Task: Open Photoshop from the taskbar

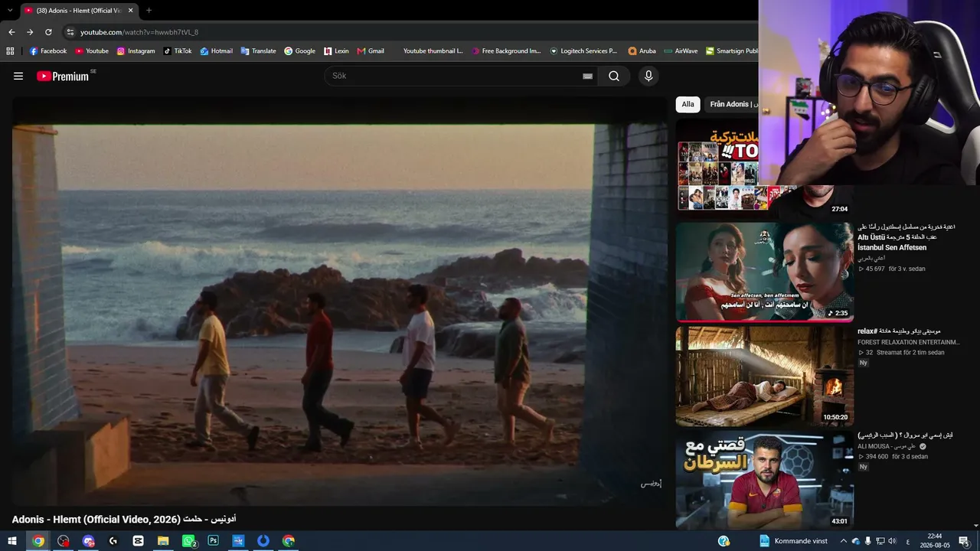Action: click(x=213, y=541)
